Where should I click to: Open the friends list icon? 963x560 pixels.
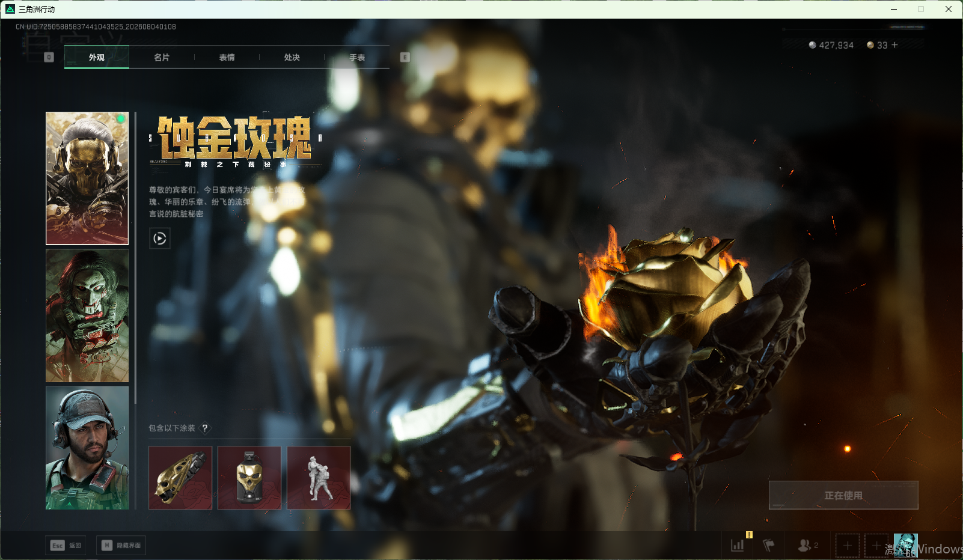(807, 545)
